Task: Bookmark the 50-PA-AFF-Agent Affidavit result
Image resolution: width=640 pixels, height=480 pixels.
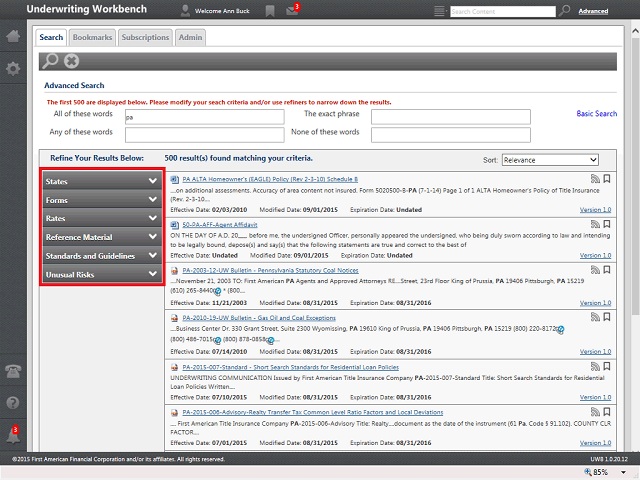Action: pyautogui.click(x=607, y=224)
